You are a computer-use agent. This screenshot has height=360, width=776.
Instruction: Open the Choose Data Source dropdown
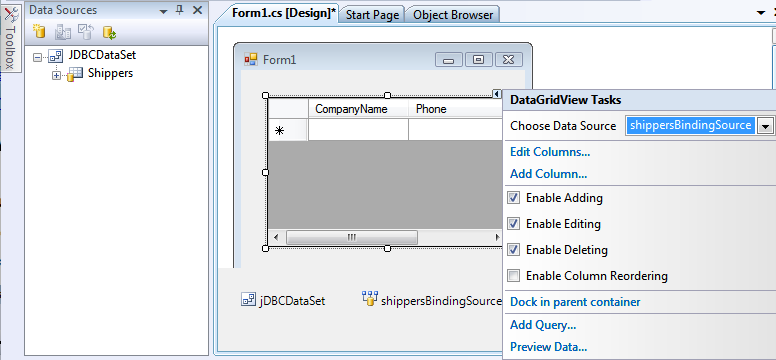(x=765, y=126)
